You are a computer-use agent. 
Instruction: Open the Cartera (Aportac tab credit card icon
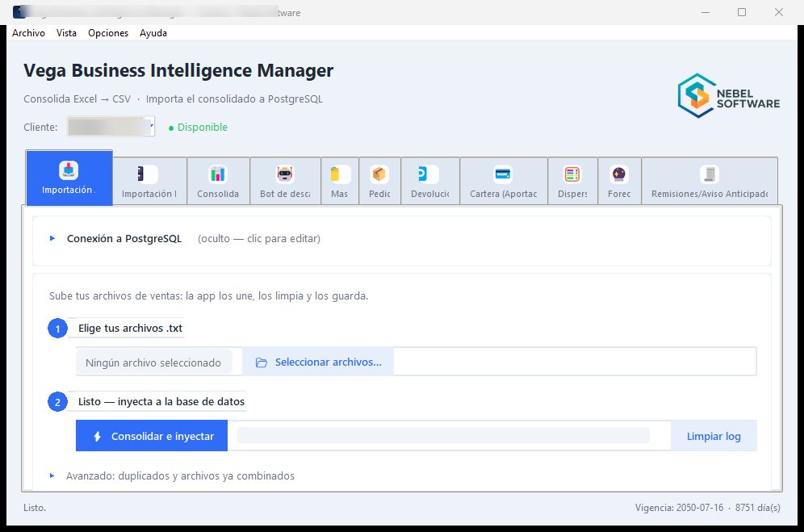(504, 181)
